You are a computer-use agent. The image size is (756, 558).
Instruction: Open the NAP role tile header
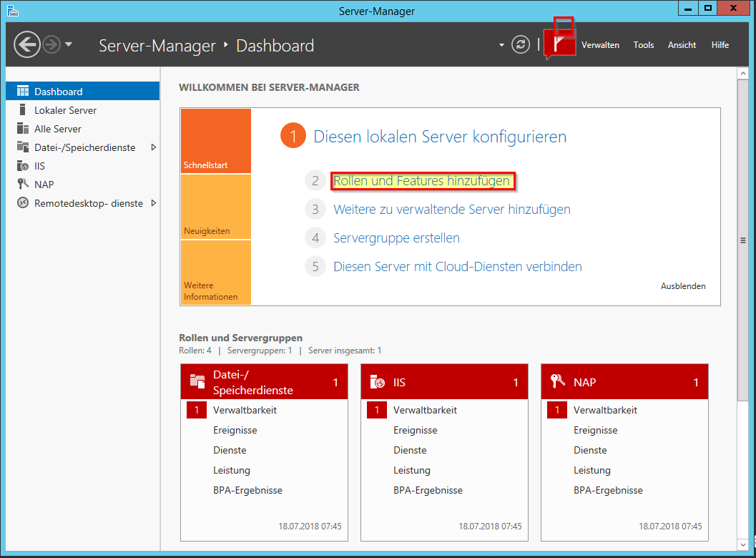[x=624, y=382]
